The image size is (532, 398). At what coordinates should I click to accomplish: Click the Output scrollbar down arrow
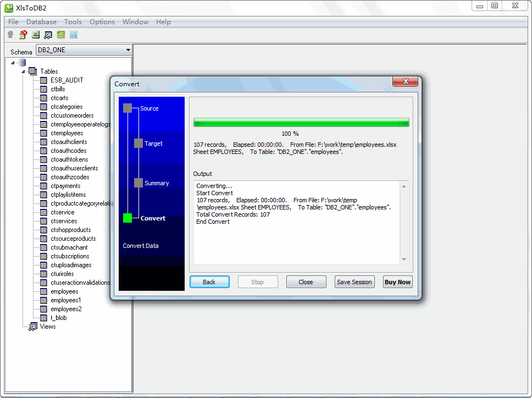pos(404,259)
